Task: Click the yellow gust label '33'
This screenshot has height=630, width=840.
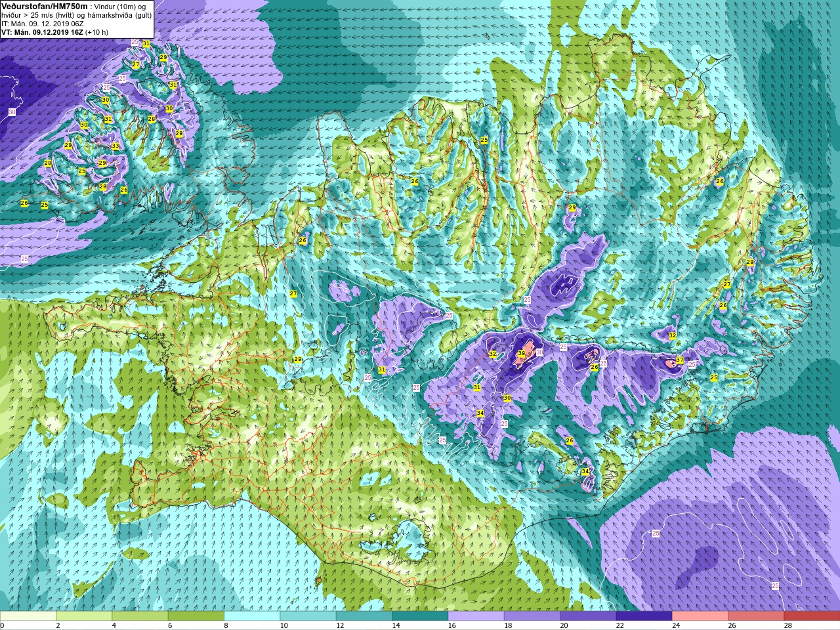Action: (x=115, y=146)
